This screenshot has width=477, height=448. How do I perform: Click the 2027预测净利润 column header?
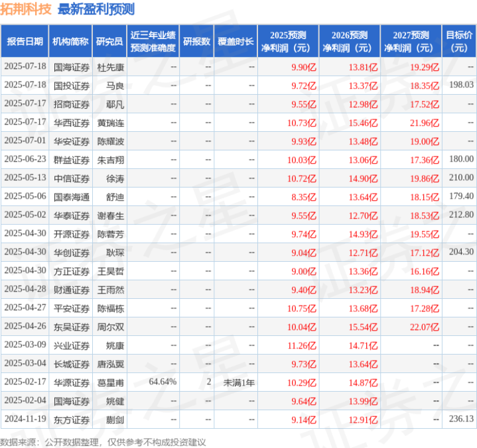pyautogui.click(x=411, y=41)
